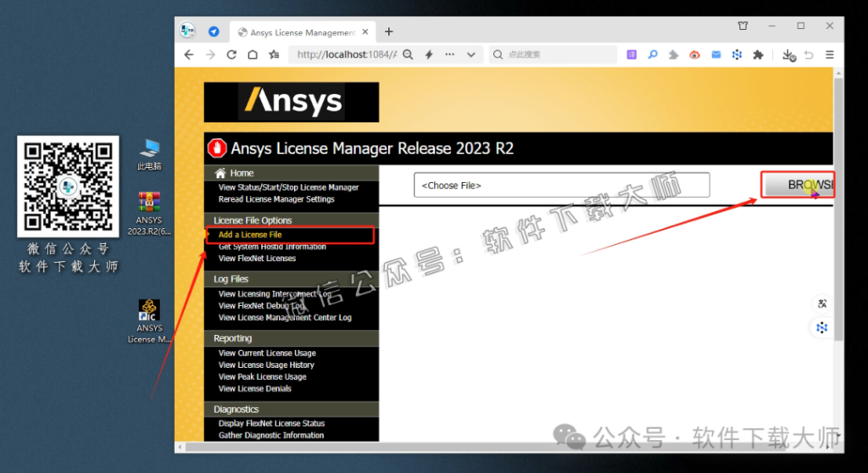The height and width of the screenshot is (473, 868).
Task: Open Display FlexNet License Status
Action: pos(271,423)
